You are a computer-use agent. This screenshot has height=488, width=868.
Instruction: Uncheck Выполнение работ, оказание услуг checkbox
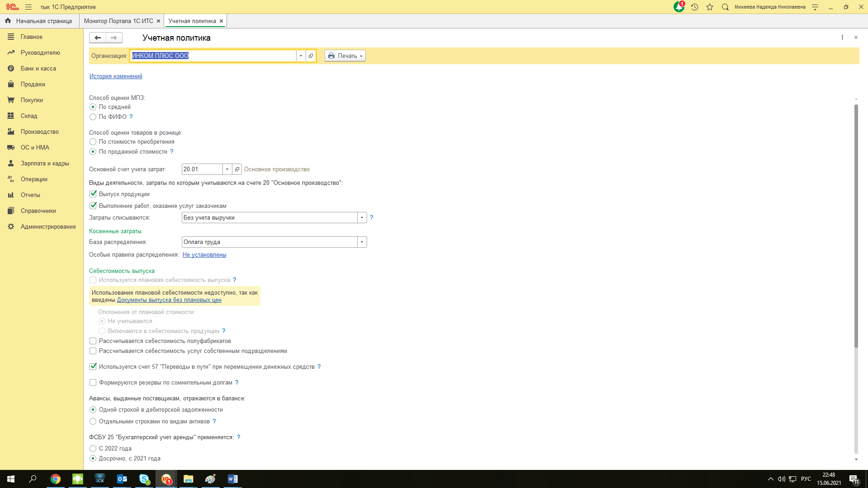(x=93, y=206)
